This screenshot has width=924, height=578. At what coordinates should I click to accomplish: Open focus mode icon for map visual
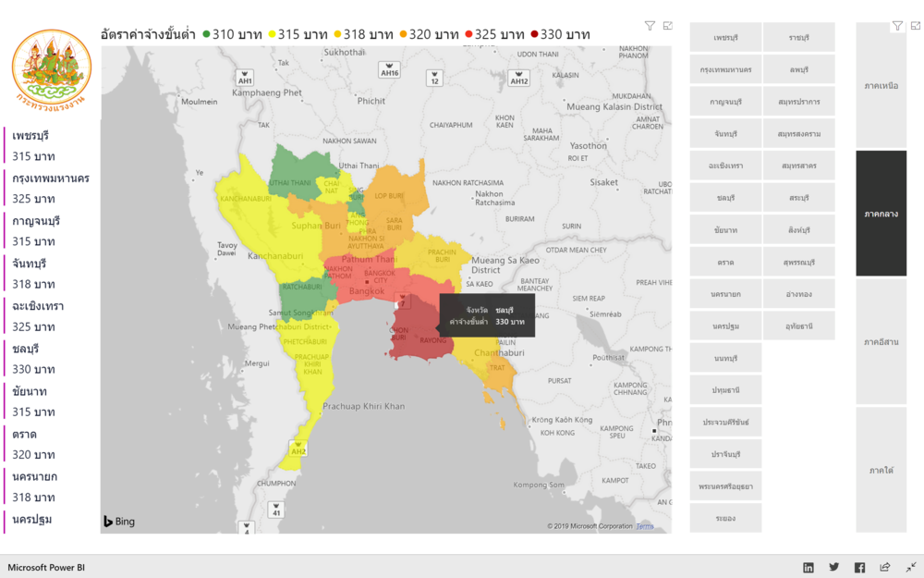[667, 26]
